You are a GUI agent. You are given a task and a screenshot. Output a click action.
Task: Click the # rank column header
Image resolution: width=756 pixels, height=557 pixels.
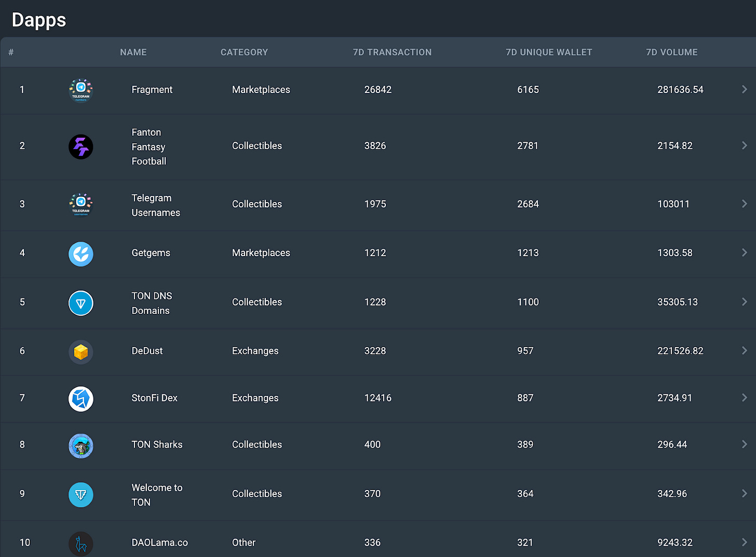click(11, 52)
